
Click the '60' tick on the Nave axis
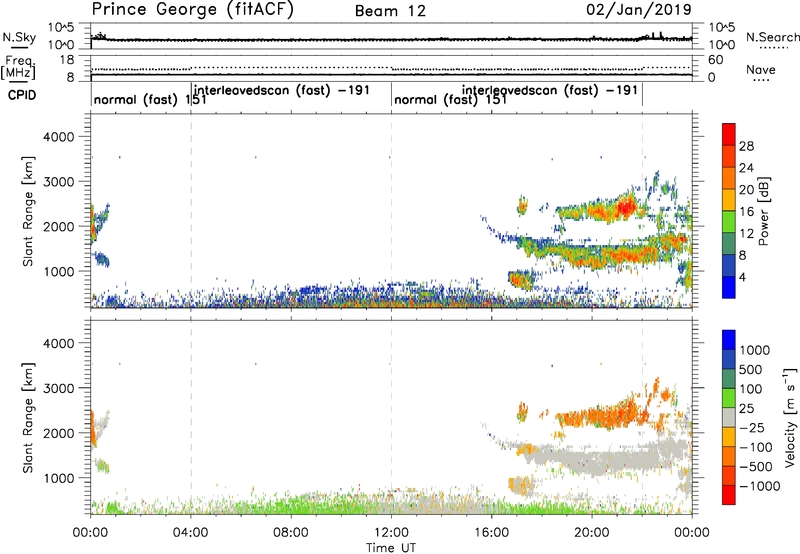click(x=715, y=60)
